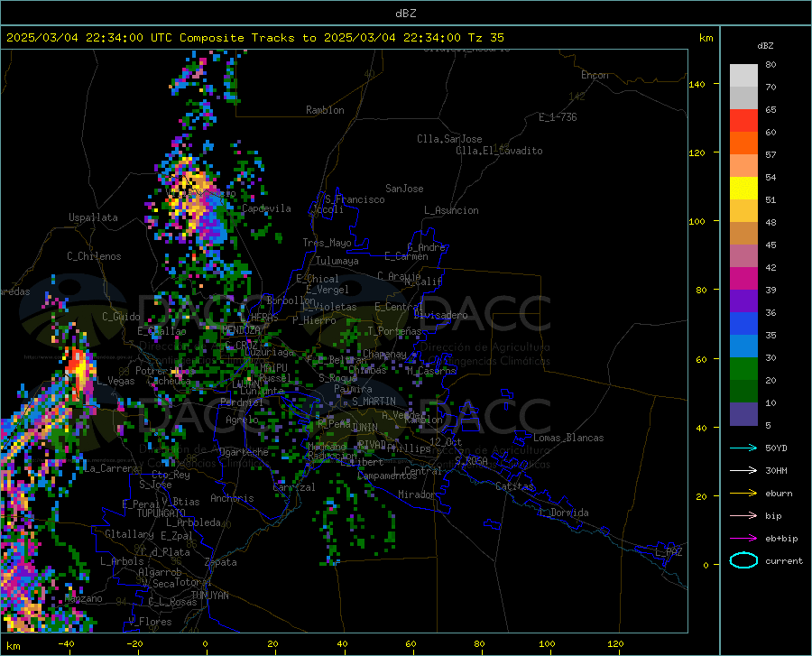Click the 'Tulumaya' label on map
The height and width of the screenshot is (656, 812).
coord(337,261)
